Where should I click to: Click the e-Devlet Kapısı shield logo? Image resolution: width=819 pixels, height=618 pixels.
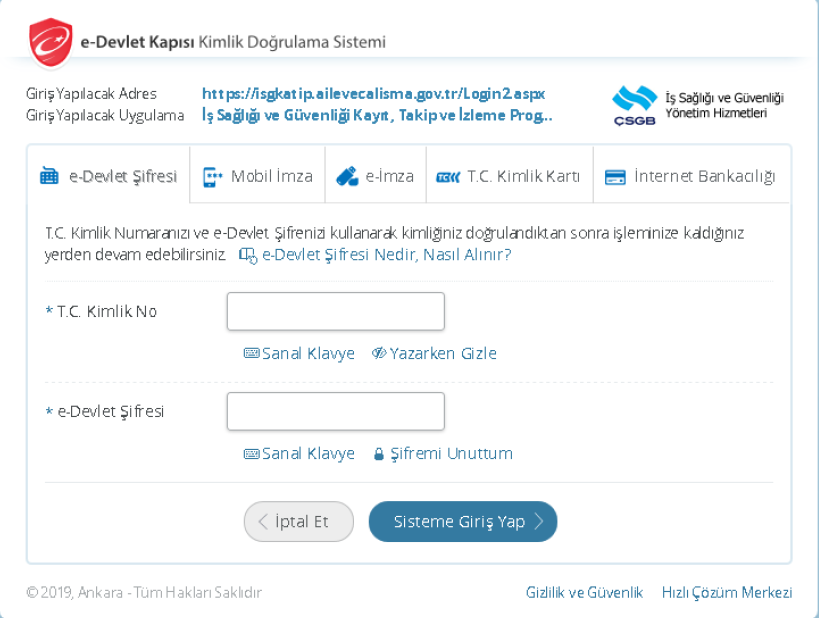click(x=51, y=42)
